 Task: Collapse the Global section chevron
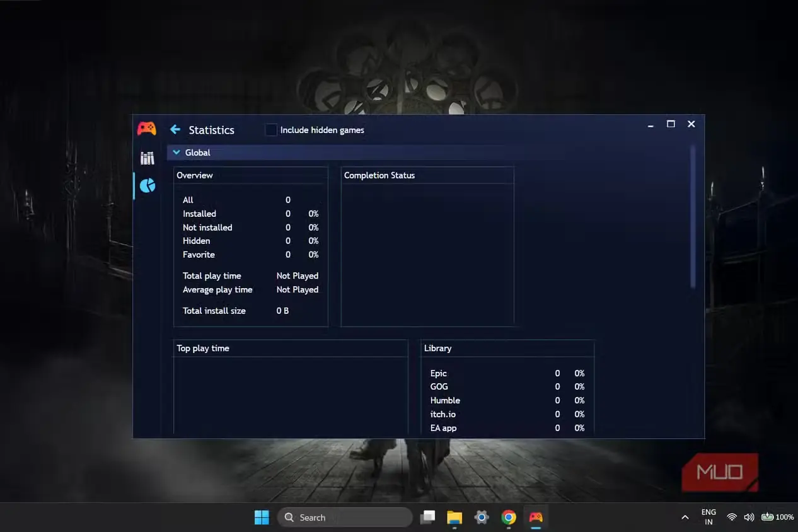point(176,153)
